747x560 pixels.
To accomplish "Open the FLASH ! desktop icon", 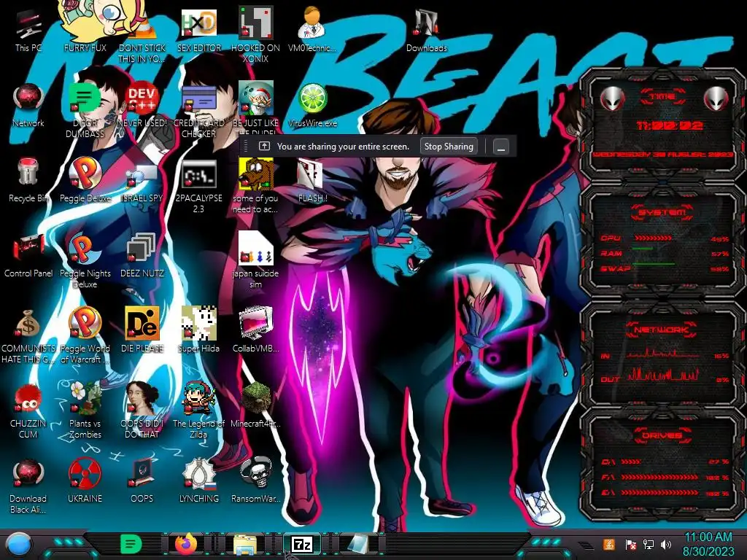I will pyautogui.click(x=312, y=180).
